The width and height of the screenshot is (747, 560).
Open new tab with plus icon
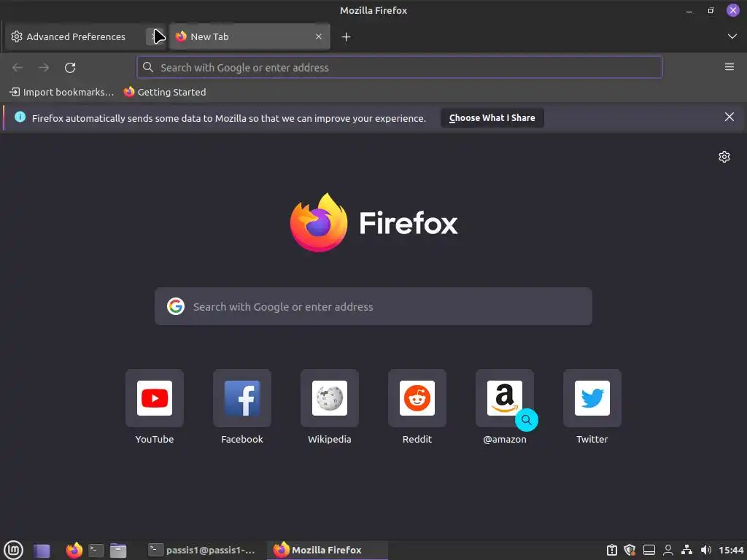347,36
